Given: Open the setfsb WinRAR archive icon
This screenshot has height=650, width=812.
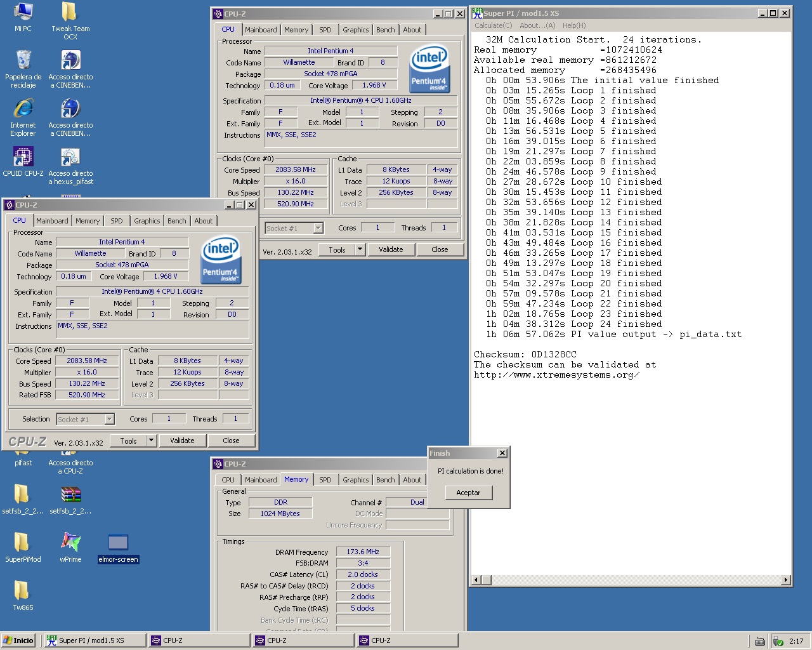Looking at the screenshot, I should [x=70, y=499].
